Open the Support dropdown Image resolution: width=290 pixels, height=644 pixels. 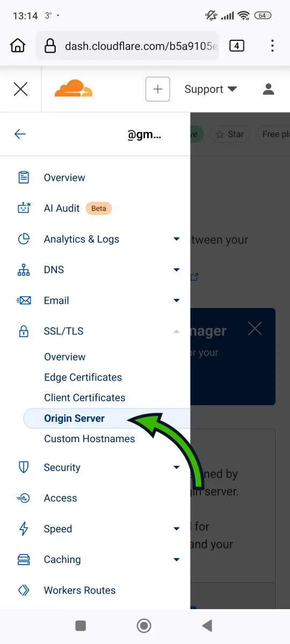(x=211, y=89)
